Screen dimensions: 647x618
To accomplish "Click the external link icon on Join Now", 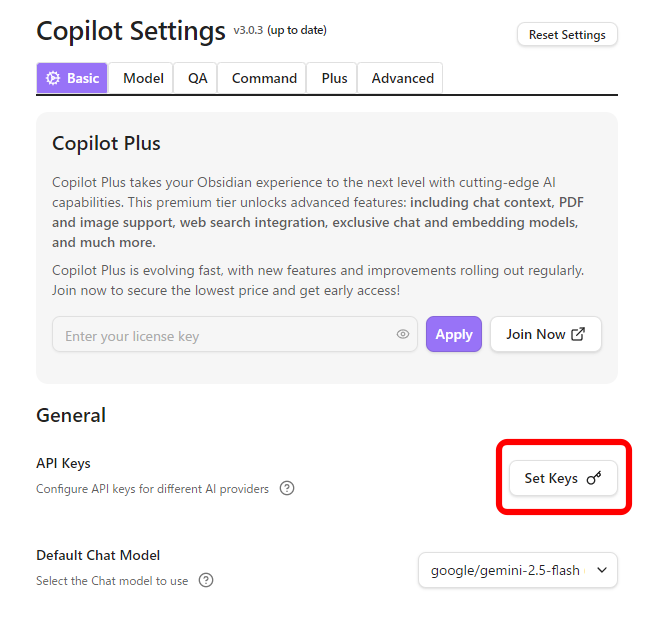I will pos(578,334).
